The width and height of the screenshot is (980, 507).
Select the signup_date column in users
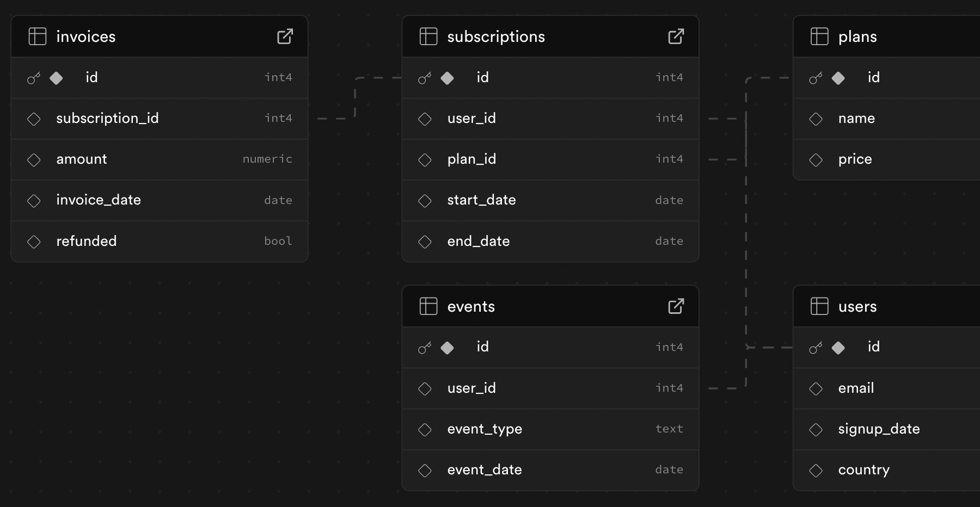click(x=879, y=429)
